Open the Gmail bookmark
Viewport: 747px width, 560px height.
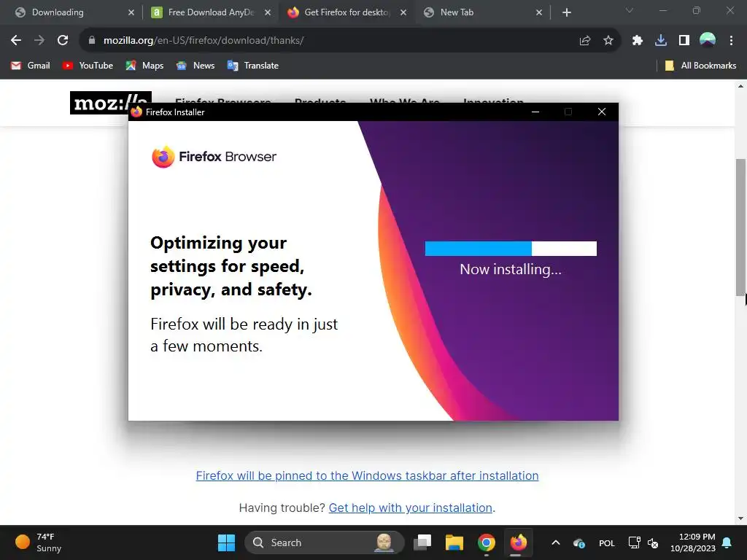click(31, 66)
